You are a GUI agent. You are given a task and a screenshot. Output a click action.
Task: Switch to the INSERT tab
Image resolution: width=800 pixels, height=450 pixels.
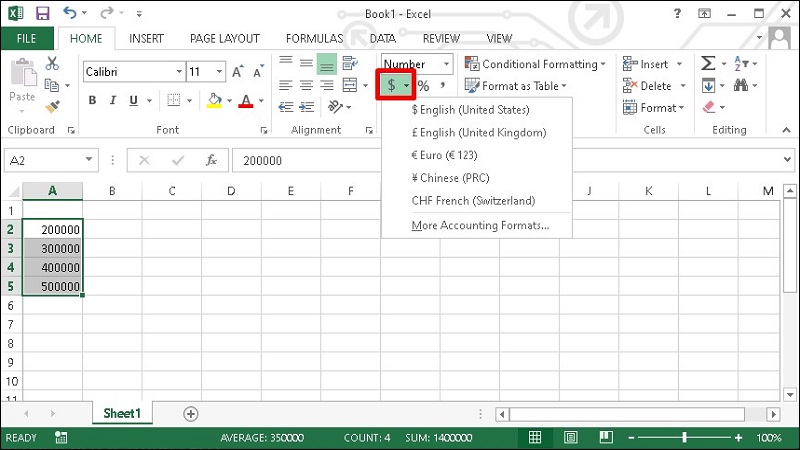(x=146, y=38)
